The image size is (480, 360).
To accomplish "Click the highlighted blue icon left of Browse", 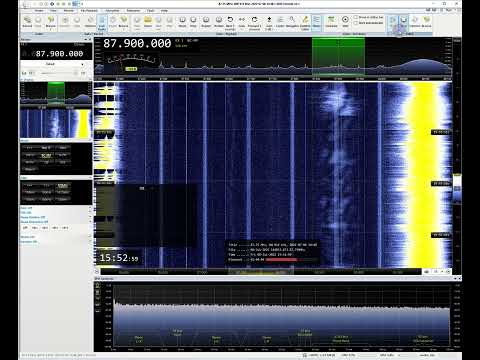I will (102, 22).
